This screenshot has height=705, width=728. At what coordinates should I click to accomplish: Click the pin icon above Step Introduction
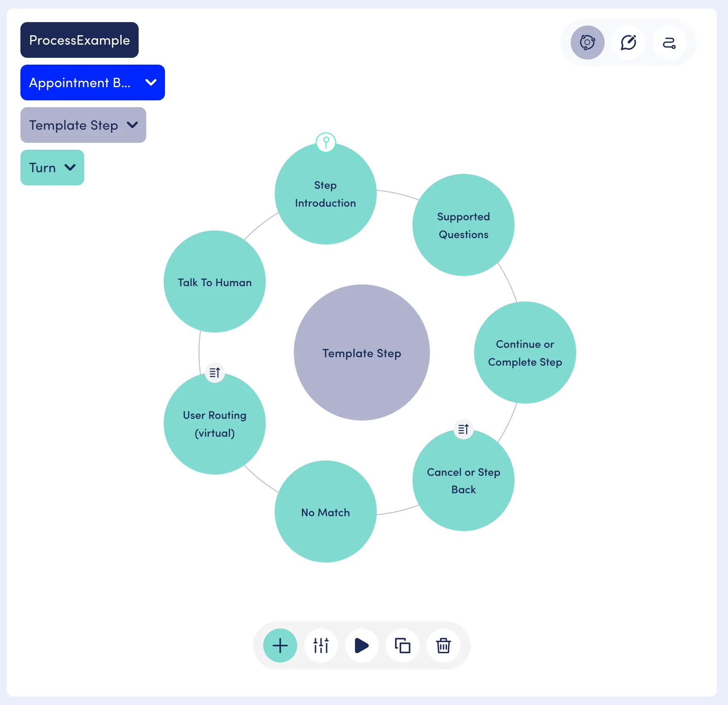tap(326, 142)
